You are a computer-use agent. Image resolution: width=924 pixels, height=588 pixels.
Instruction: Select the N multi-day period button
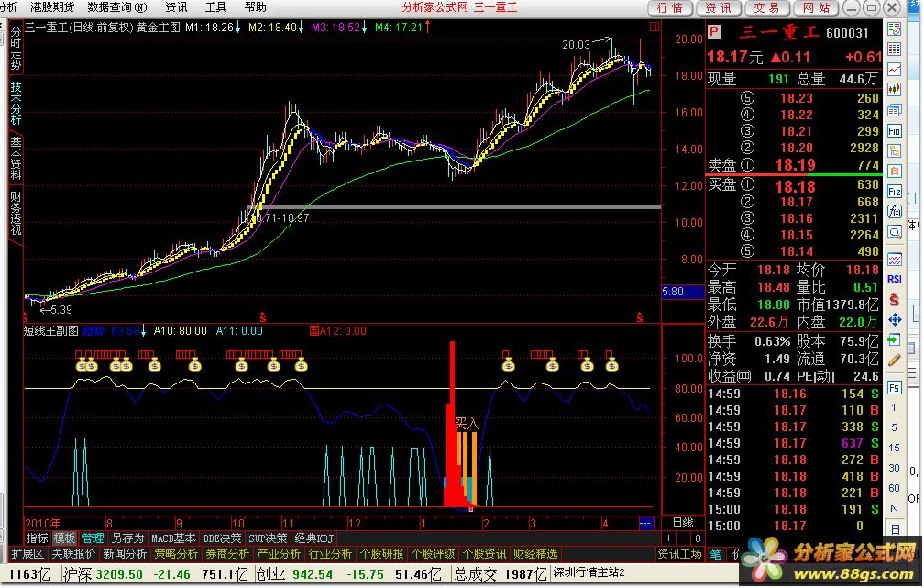pos(895,508)
